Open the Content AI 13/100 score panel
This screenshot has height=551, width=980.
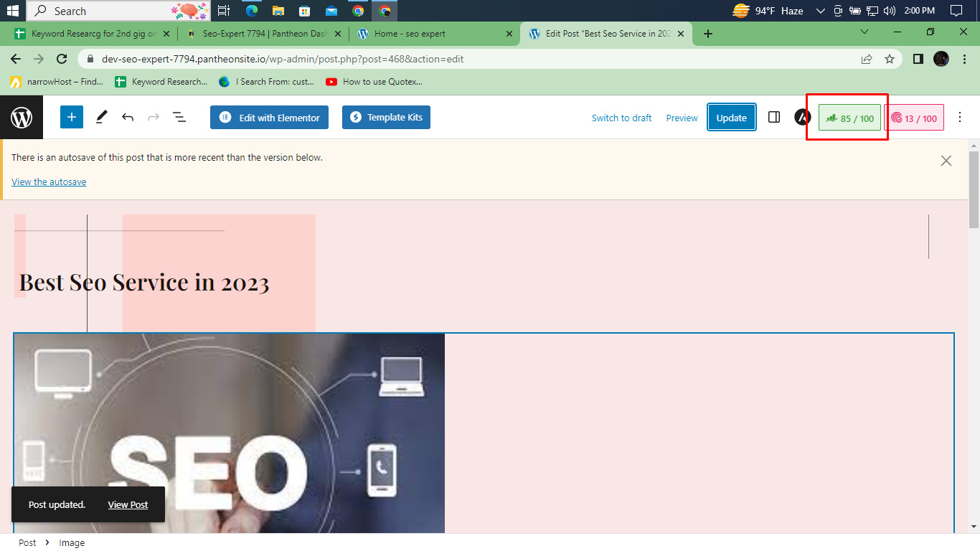tap(916, 117)
